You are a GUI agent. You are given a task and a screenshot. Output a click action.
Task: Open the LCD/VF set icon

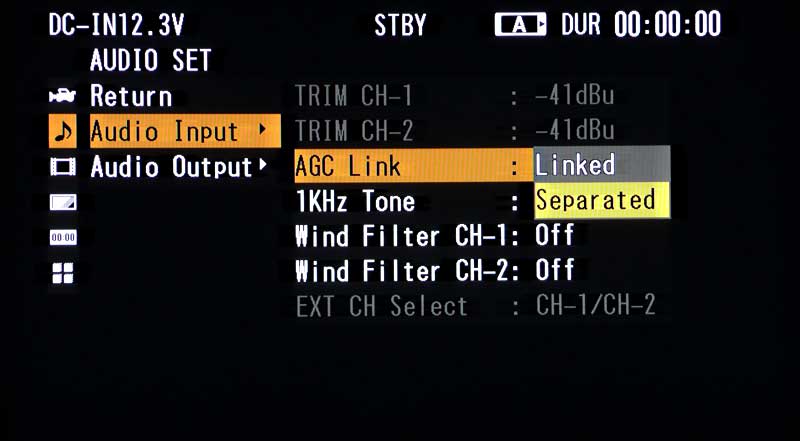point(63,202)
